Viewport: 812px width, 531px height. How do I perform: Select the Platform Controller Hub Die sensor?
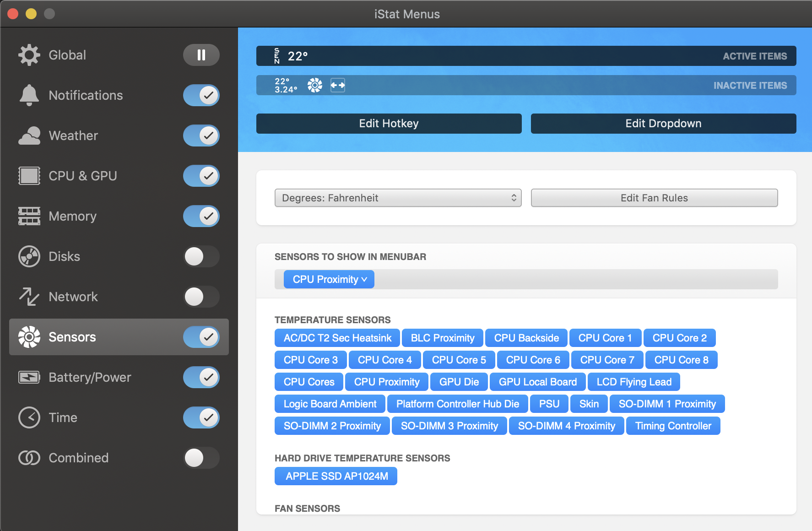click(458, 404)
